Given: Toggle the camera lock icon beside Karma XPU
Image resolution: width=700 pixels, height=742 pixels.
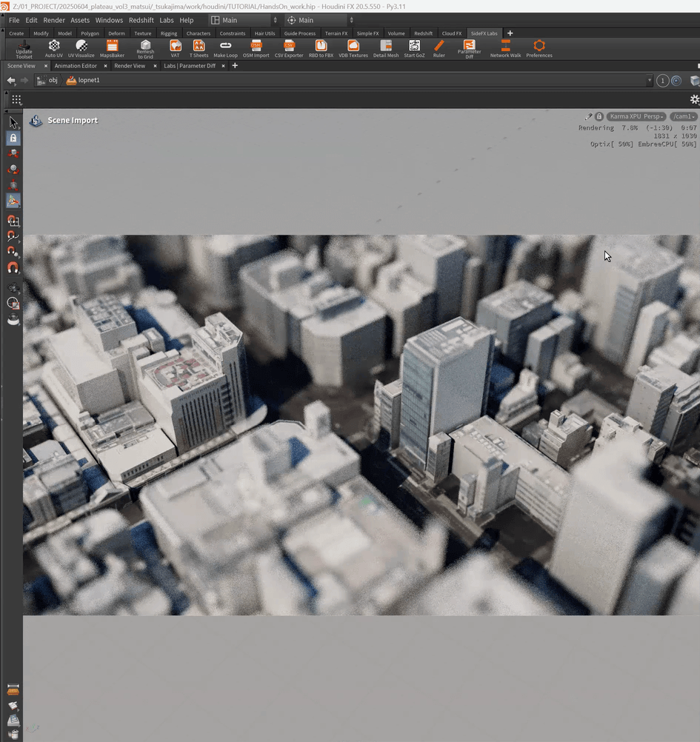Looking at the screenshot, I should point(599,116).
